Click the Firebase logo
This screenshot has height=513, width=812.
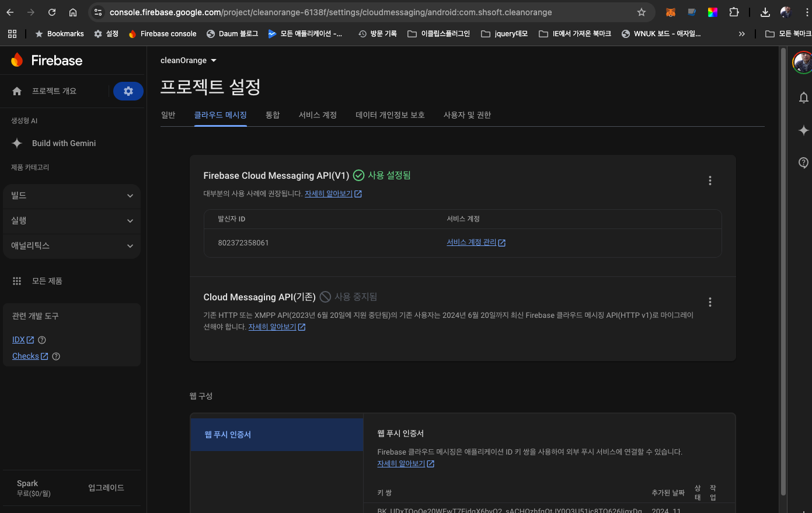(47, 60)
